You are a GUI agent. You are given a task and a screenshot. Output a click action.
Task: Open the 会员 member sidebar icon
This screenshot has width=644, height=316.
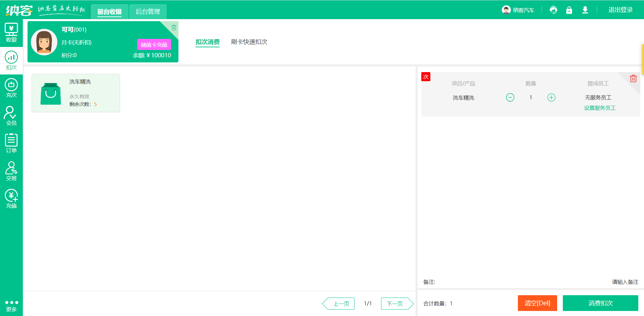(11, 116)
